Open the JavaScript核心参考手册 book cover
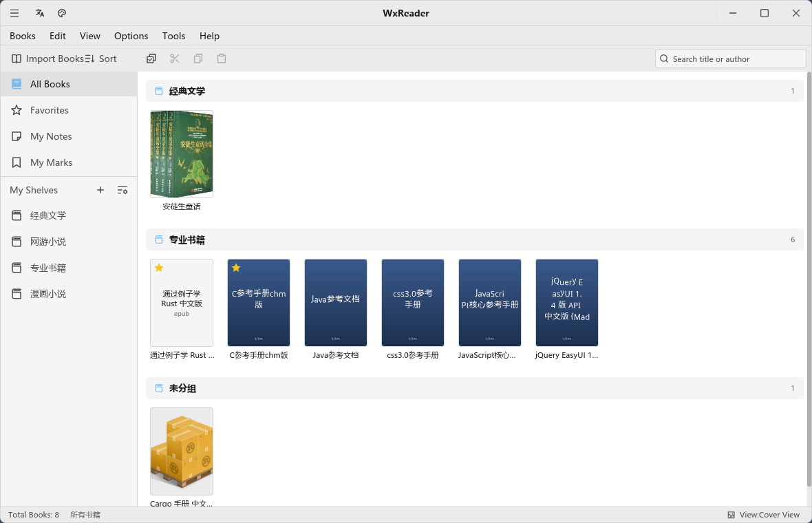The width and height of the screenshot is (812, 523). [490, 302]
